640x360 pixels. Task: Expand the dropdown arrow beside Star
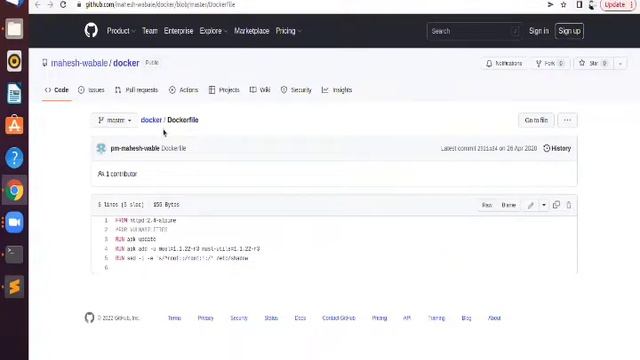(x=620, y=64)
